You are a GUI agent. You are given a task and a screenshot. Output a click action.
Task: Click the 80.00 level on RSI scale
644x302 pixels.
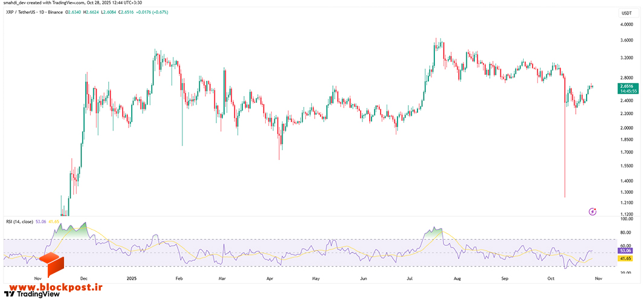(x=626, y=233)
